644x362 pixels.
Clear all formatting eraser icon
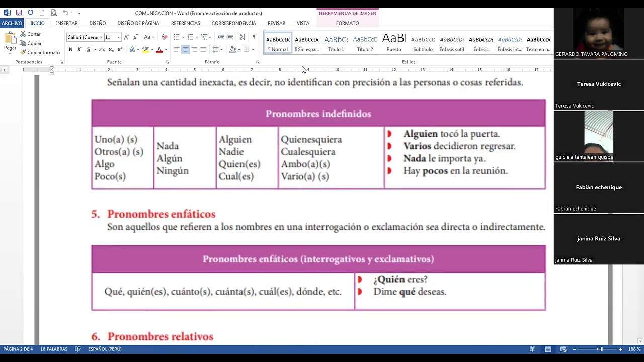click(164, 37)
